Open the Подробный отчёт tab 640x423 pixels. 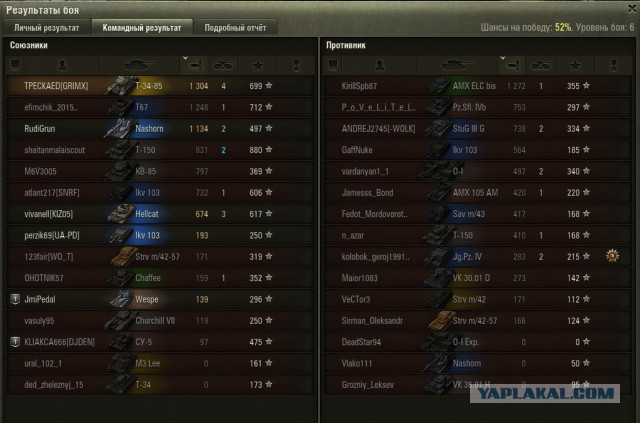(235, 28)
